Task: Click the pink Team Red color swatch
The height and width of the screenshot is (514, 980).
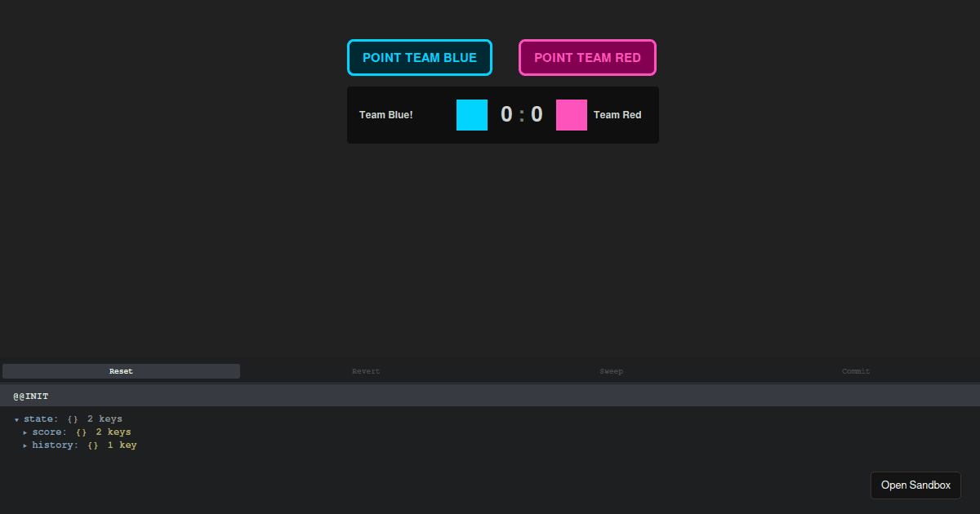Action: pos(571,114)
